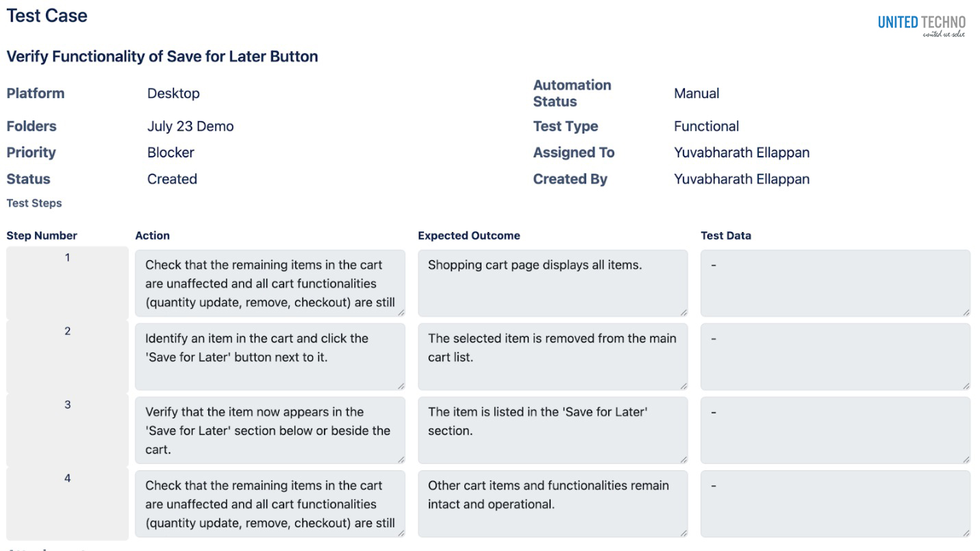Click resize grip of step 3 Expected Outcome

pyautogui.click(x=683, y=459)
